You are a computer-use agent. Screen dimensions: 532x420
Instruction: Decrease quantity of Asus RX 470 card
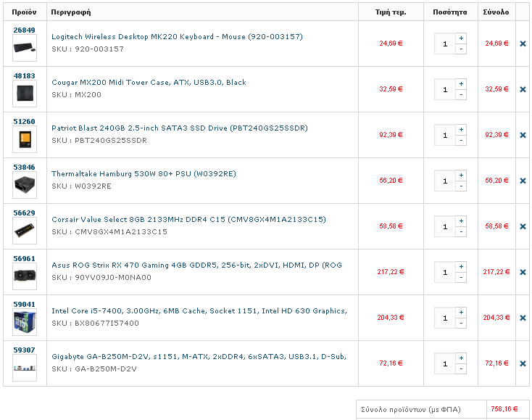tap(461, 277)
